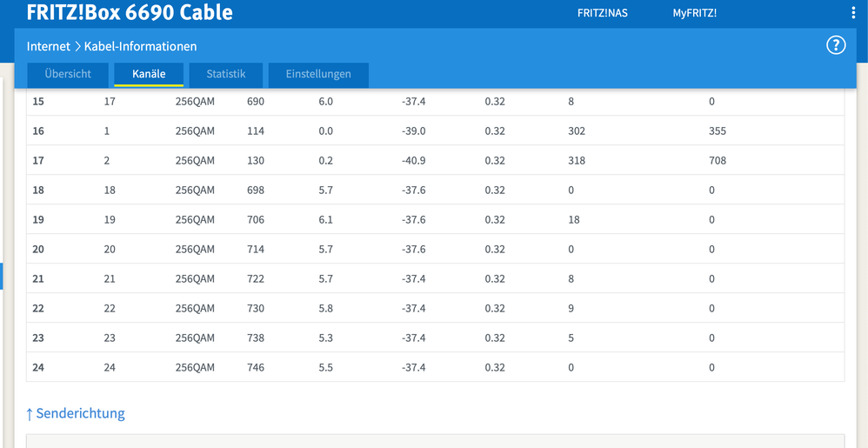Click the -40.9 value in row 17
The image size is (868, 448).
click(413, 161)
